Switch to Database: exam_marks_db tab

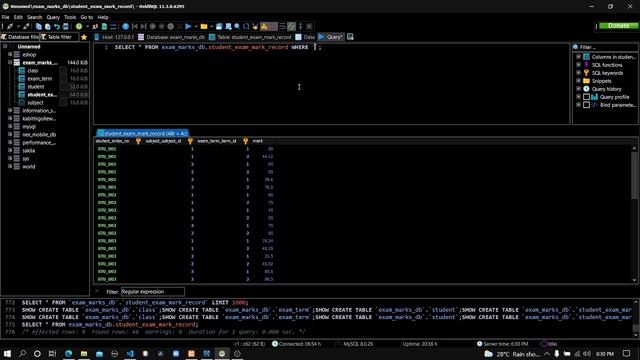click(171, 37)
